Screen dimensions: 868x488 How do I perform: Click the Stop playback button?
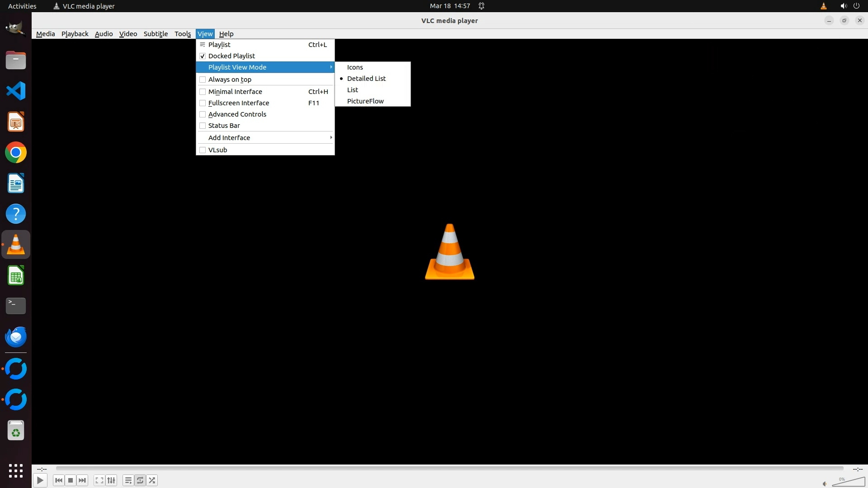pyautogui.click(x=71, y=480)
